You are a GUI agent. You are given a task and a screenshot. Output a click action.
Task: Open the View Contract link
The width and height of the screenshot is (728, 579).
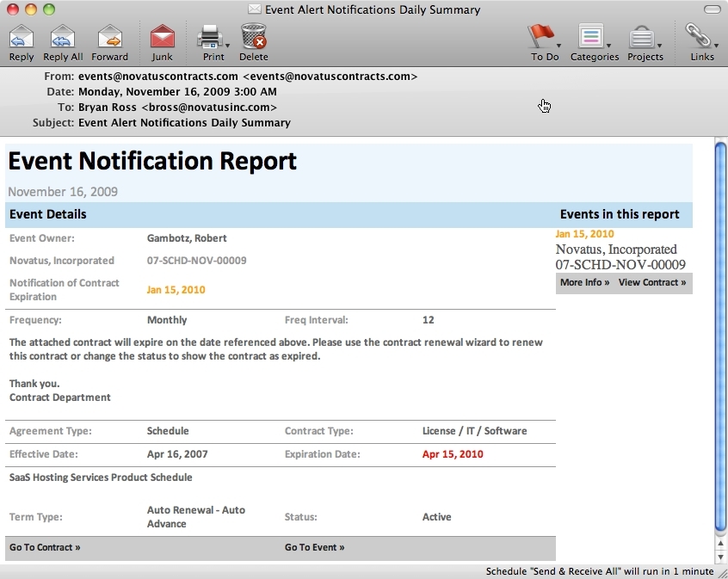[652, 282]
